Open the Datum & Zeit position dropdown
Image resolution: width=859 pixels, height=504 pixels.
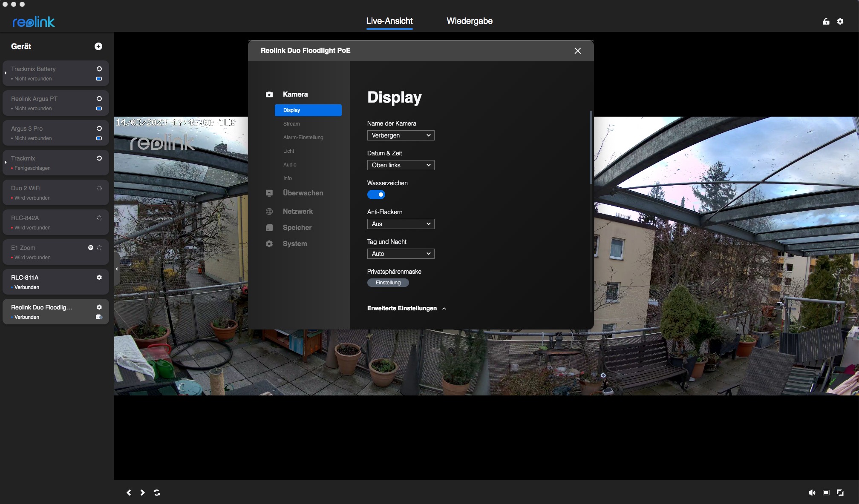pos(401,165)
